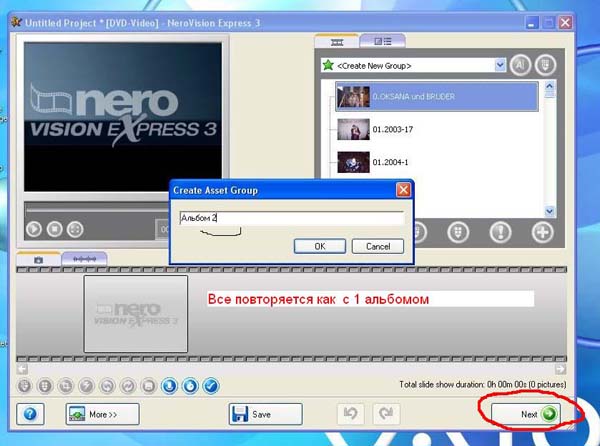Click the Save button
Screen dimensions: 600x446
pyautogui.click(x=266, y=414)
